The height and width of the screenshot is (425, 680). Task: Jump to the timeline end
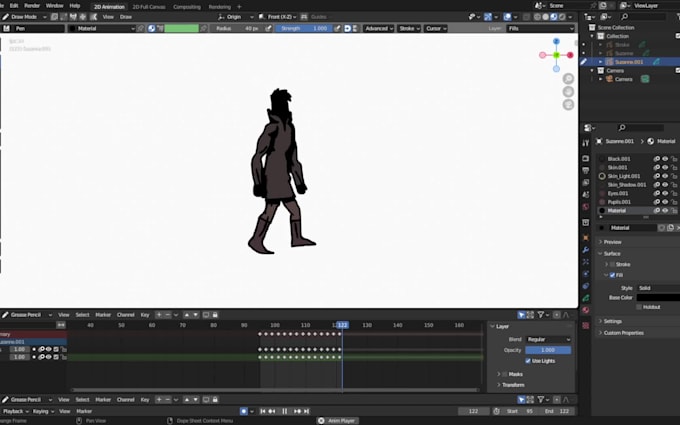pos(306,411)
